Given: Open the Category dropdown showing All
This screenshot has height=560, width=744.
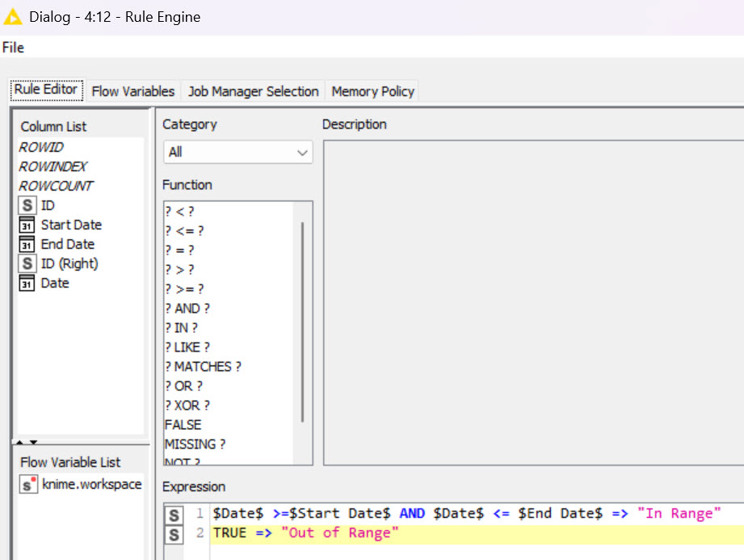Looking at the screenshot, I should [x=237, y=152].
